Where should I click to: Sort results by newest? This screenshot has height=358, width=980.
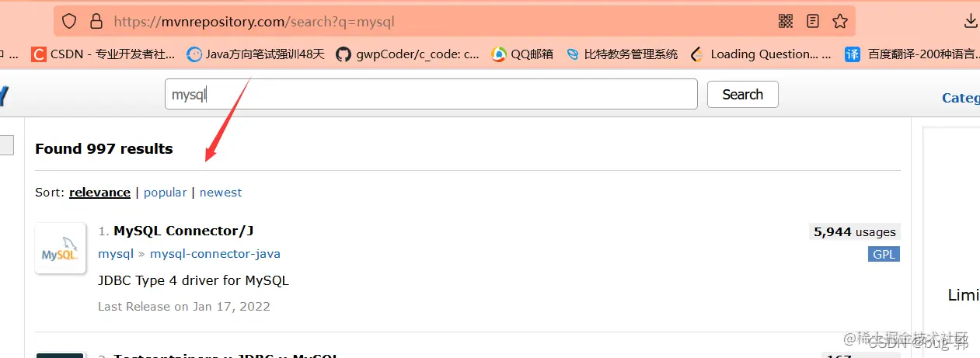(221, 193)
